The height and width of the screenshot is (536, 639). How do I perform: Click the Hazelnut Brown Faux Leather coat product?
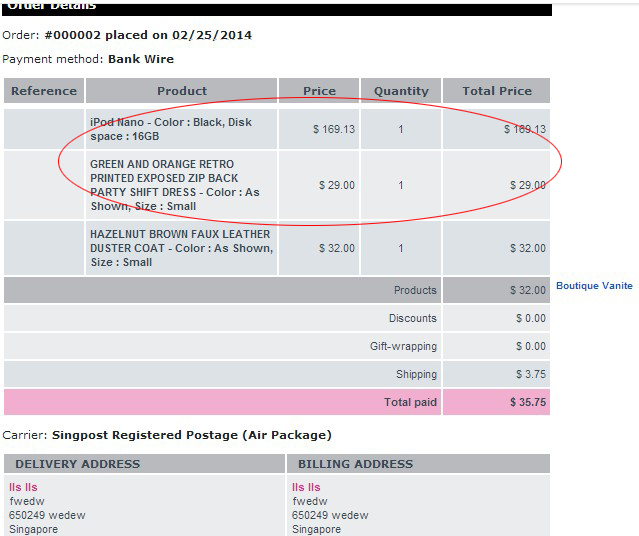pyautogui.click(x=180, y=248)
